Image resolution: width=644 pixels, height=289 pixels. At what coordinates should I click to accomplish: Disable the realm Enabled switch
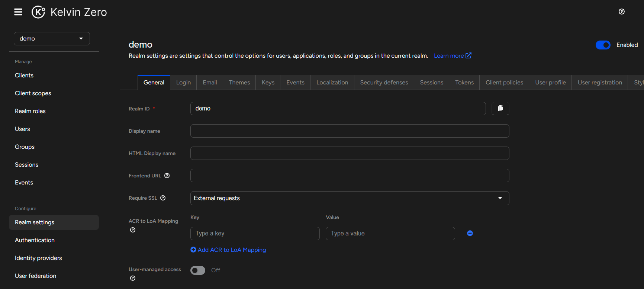(603, 45)
